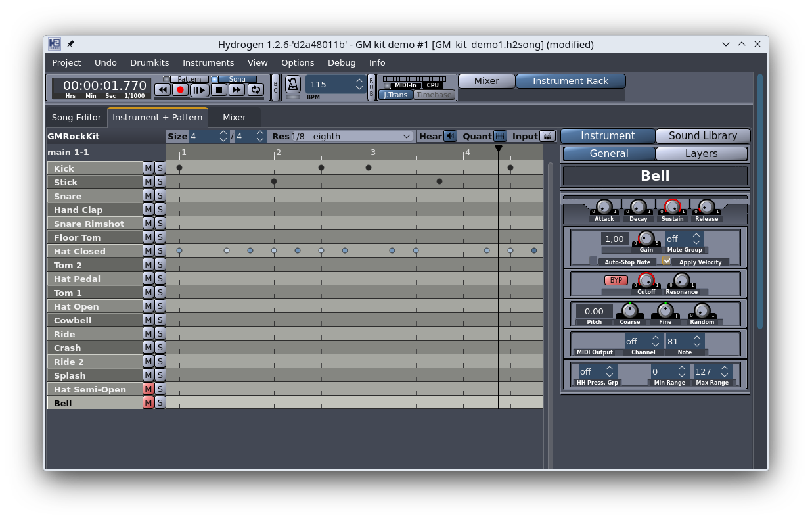Switch to the Mixer tab
812x522 pixels.
(235, 117)
